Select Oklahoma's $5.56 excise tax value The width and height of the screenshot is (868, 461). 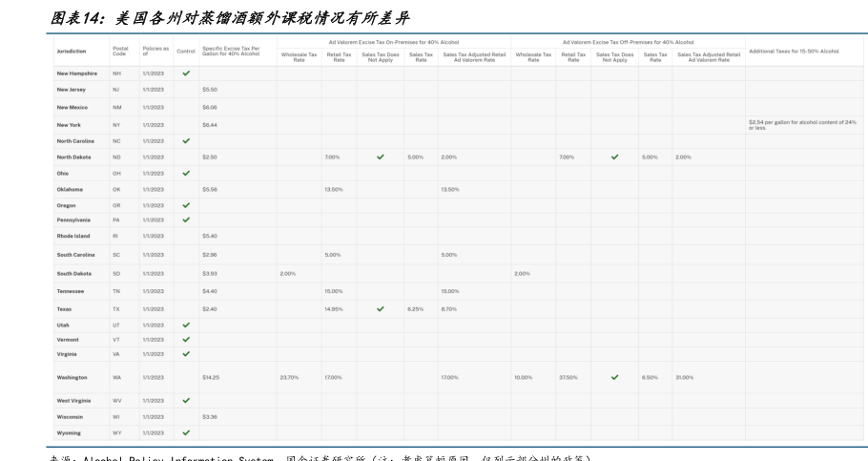(x=209, y=190)
